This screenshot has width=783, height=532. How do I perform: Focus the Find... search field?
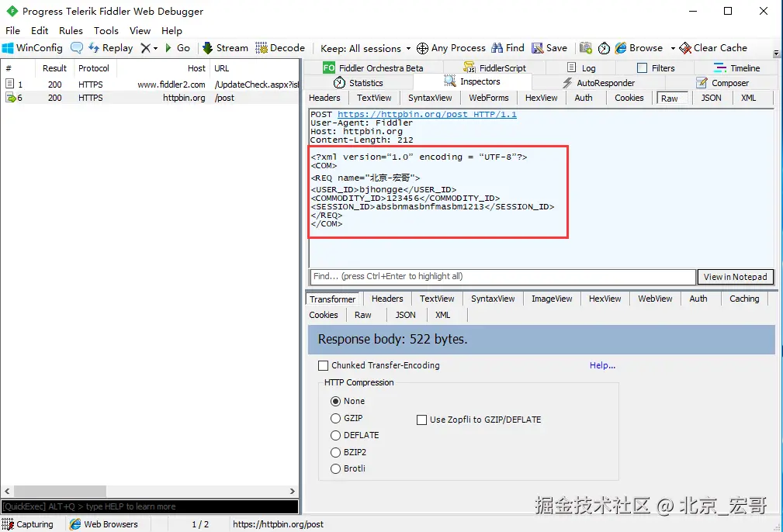(502, 277)
